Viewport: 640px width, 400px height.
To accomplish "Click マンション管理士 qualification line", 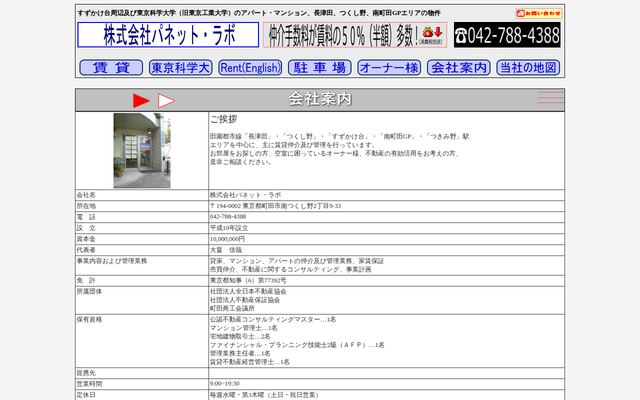I will (244, 328).
